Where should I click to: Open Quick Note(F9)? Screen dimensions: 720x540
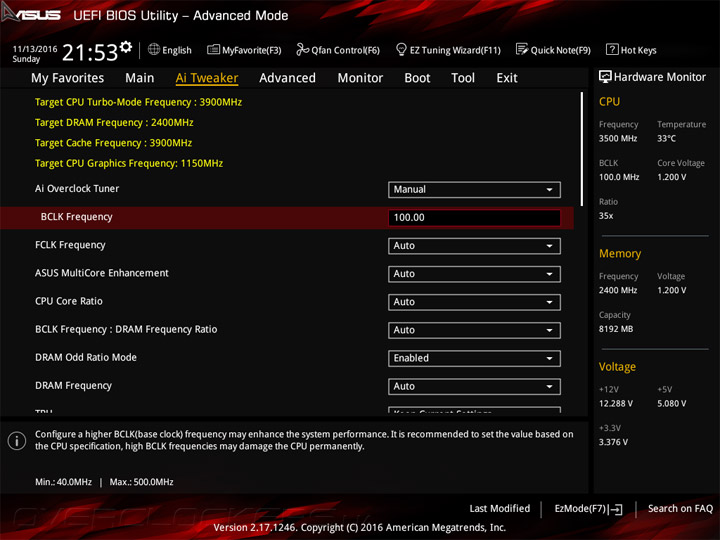(561, 50)
